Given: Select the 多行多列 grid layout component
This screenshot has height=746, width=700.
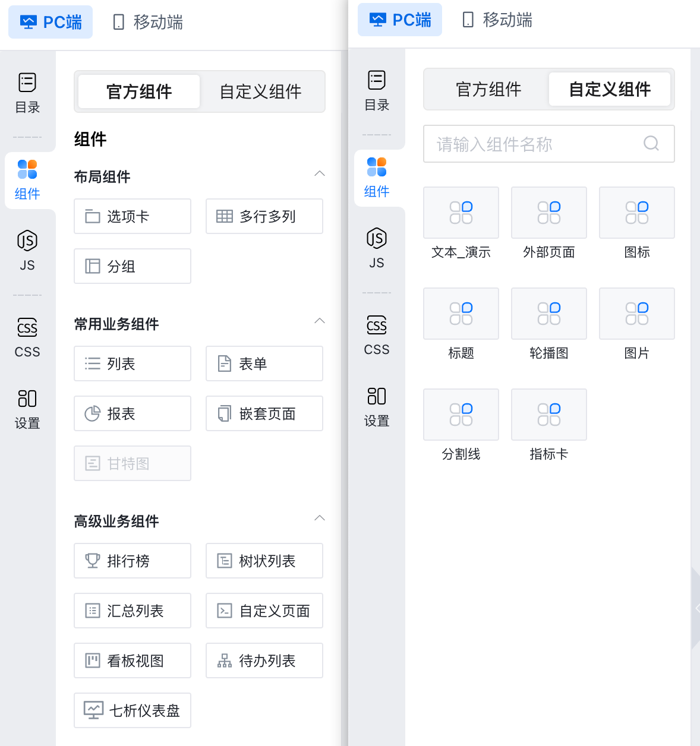Looking at the screenshot, I should point(264,216).
